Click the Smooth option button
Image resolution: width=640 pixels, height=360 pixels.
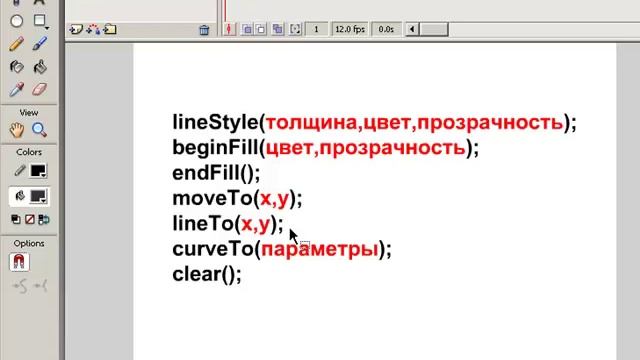coord(20,286)
